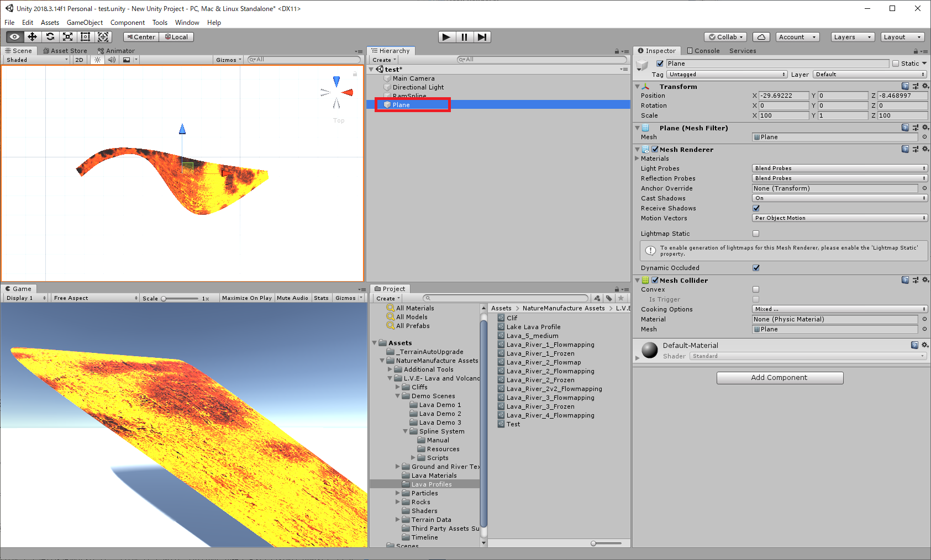Screen dimensions: 931x560
Task: Select the Scale tool in toolbar
Action: (67, 37)
